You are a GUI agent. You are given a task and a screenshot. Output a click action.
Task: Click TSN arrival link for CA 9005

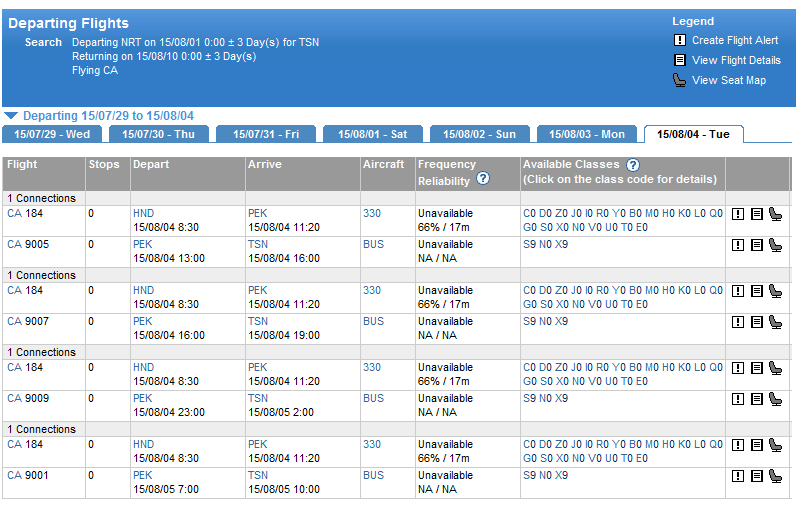(x=258, y=244)
